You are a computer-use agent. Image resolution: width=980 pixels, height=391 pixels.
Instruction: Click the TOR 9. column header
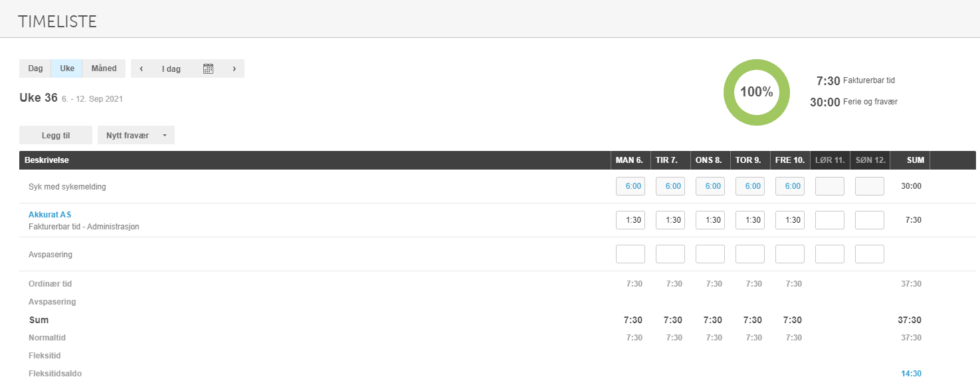click(x=750, y=160)
